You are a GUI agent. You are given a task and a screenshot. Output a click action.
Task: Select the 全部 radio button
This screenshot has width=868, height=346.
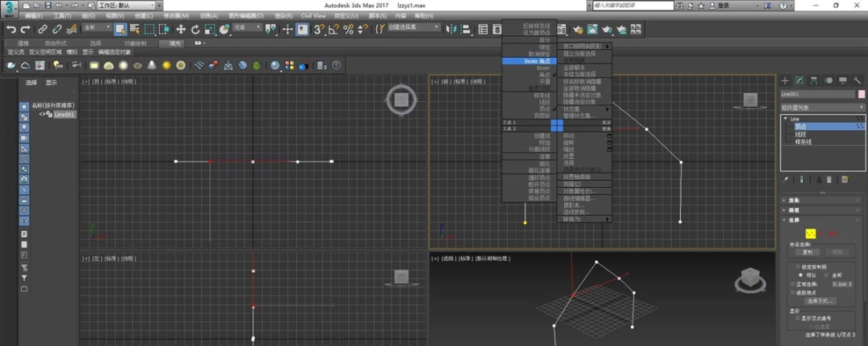(825, 275)
